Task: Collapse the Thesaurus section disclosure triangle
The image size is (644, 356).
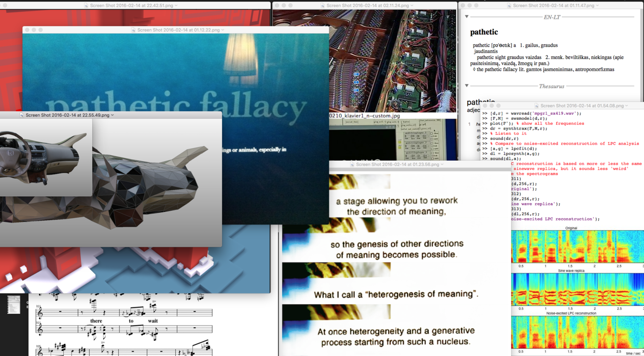Action: [x=467, y=86]
